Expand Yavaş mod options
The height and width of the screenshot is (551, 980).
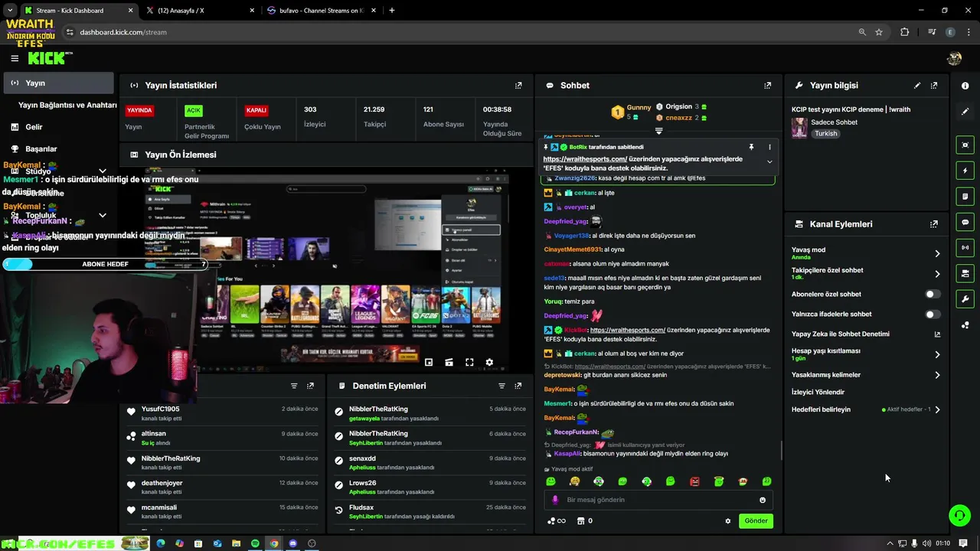tap(937, 253)
